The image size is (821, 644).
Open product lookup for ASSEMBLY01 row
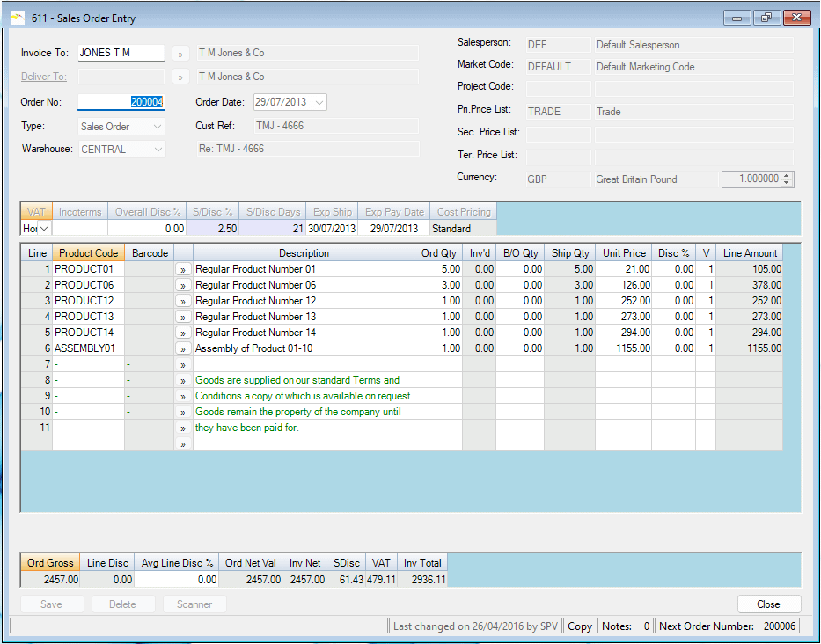click(x=183, y=348)
